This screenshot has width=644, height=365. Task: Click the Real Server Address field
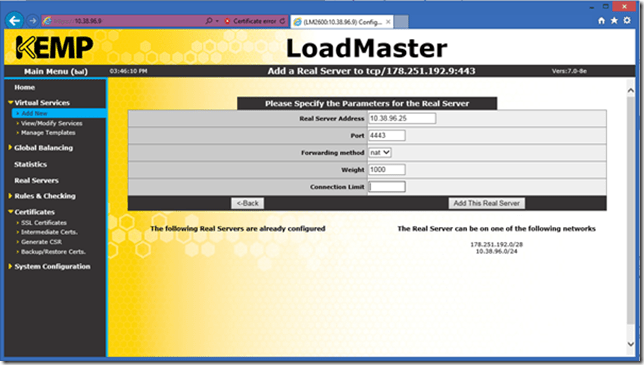(402, 118)
